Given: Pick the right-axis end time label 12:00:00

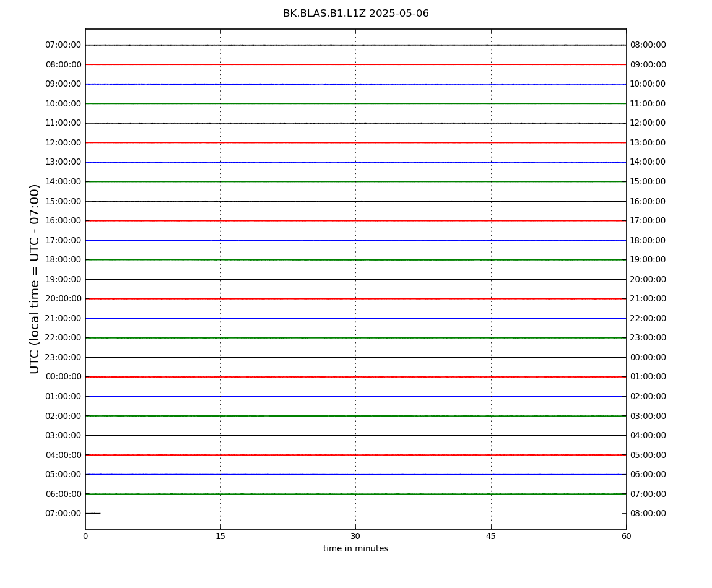Looking at the screenshot, I should point(648,123).
